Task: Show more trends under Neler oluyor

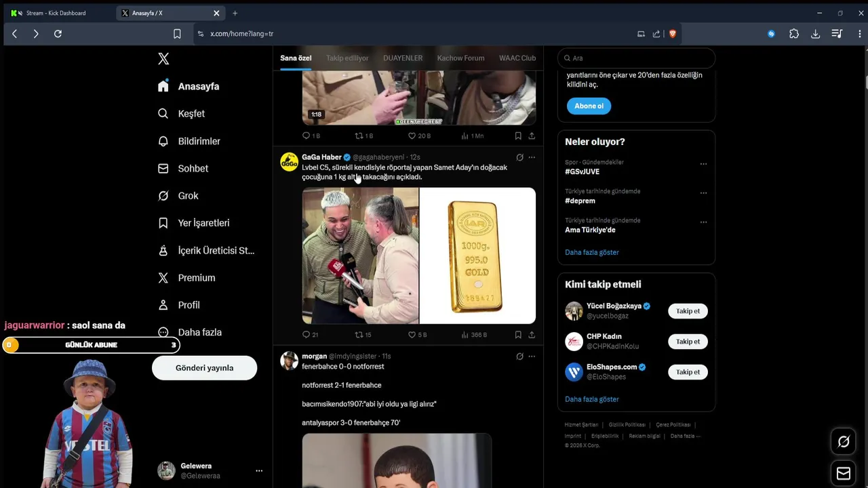Action: [592, 252]
